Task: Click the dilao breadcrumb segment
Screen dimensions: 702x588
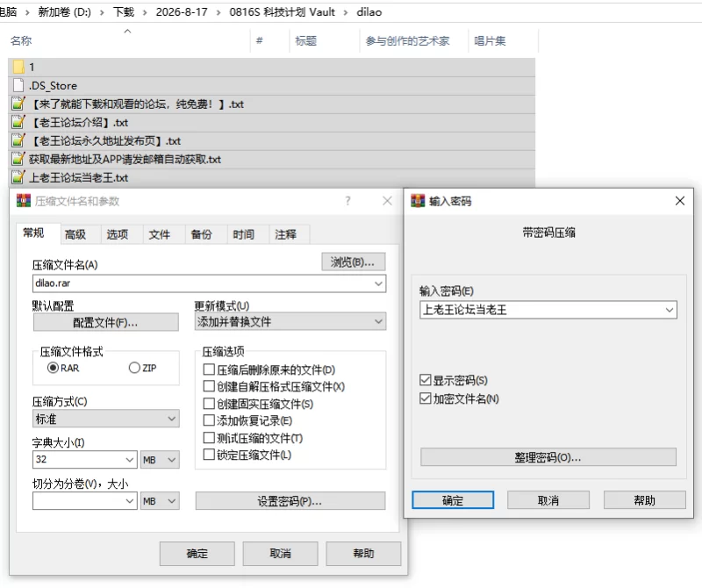Action: click(x=369, y=11)
